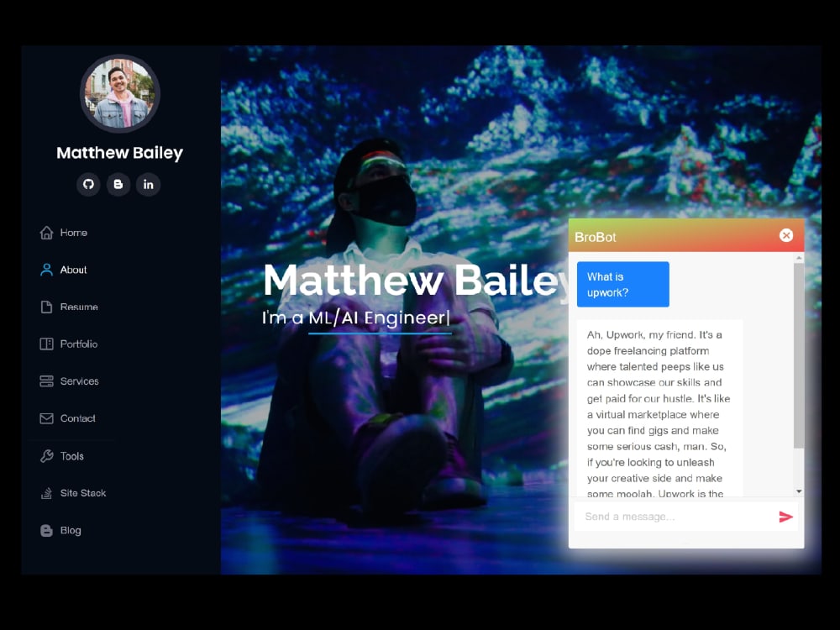Go to the Services section
This screenshot has height=630, width=840.
coord(79,381)
